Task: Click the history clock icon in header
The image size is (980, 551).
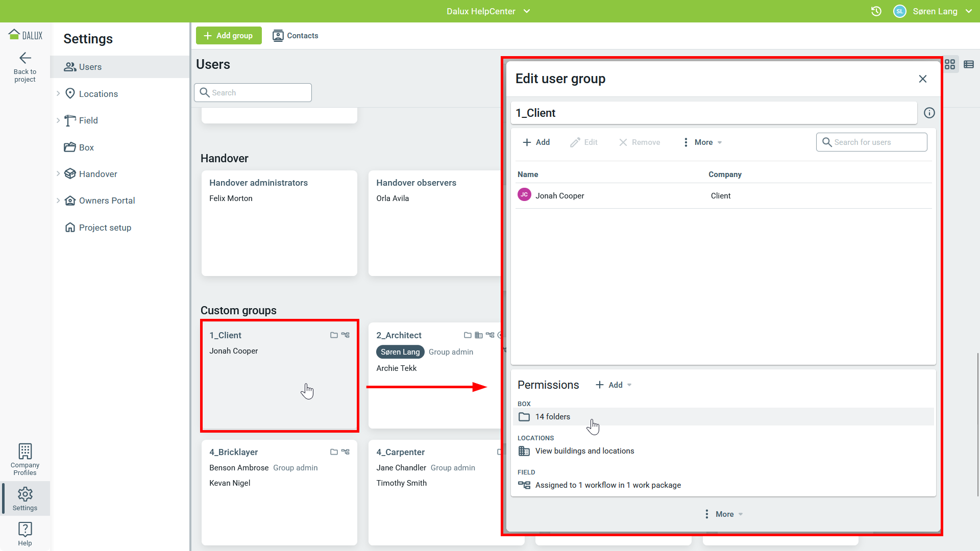Action: tap(876, 11)
